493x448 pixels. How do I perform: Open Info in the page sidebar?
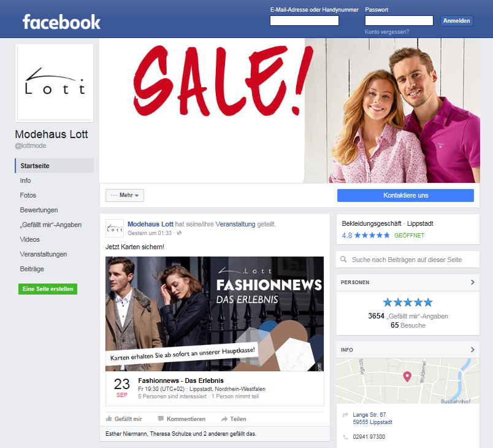pyautogui.click(x=26, y=180)
